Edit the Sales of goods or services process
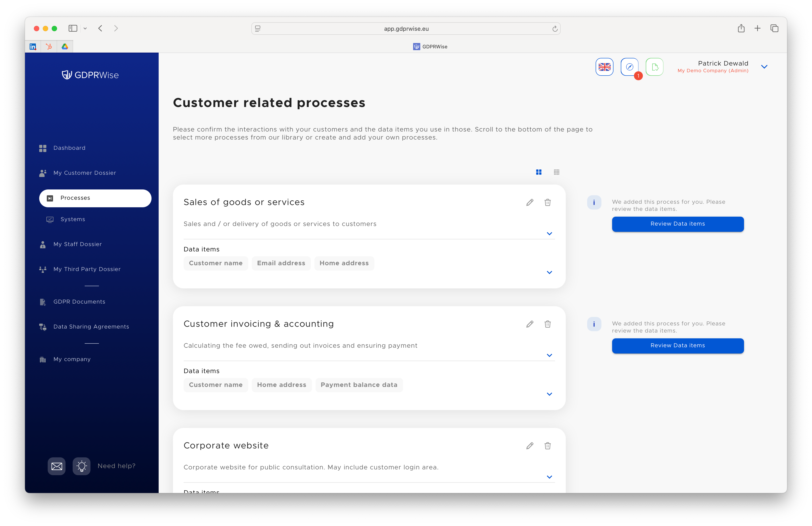The width and height of the screenshot is (812, 526). (529, 202)
